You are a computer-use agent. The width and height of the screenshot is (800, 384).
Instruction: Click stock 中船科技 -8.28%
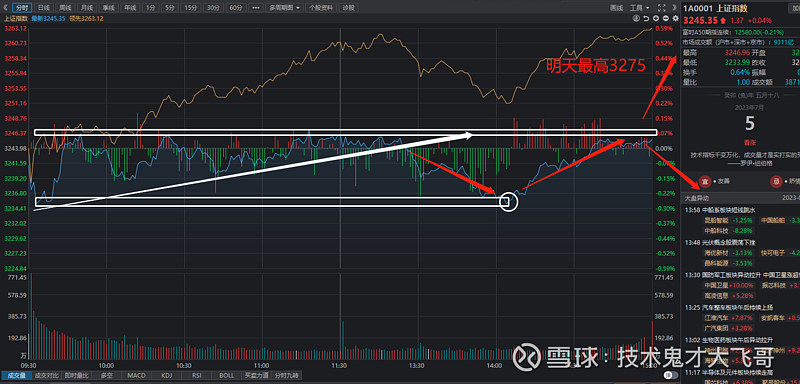point(729,231)
